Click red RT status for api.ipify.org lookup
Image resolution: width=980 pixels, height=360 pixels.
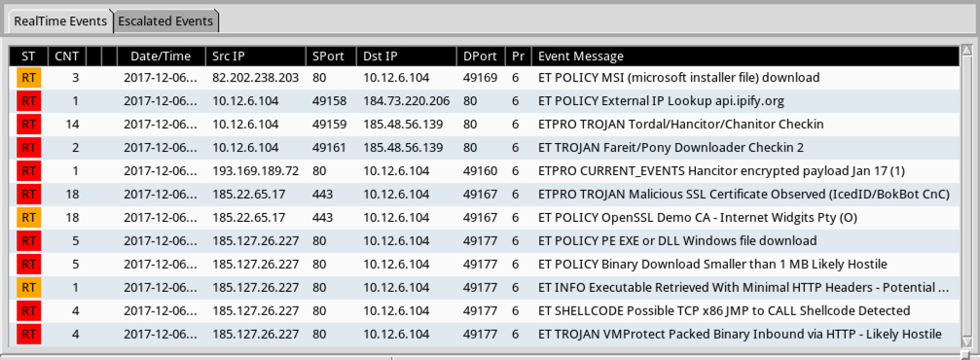(29, 101)
